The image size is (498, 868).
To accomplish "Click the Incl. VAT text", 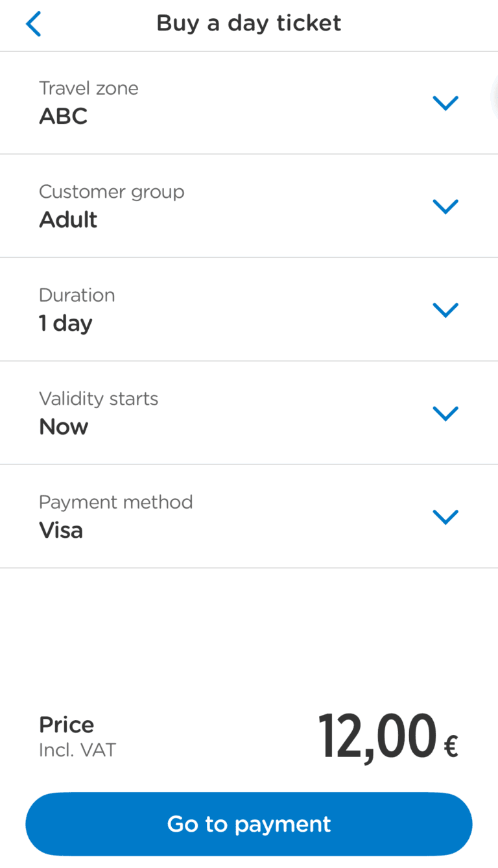I will pos(77,751).
